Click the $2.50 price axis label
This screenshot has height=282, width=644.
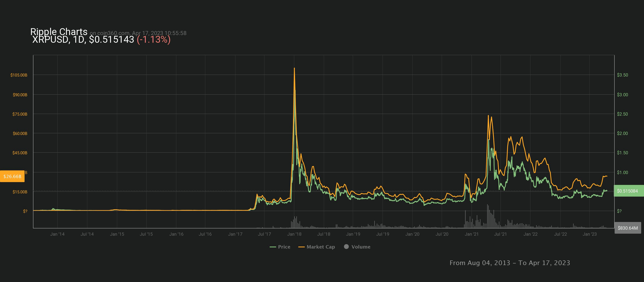tap(622, 114)
